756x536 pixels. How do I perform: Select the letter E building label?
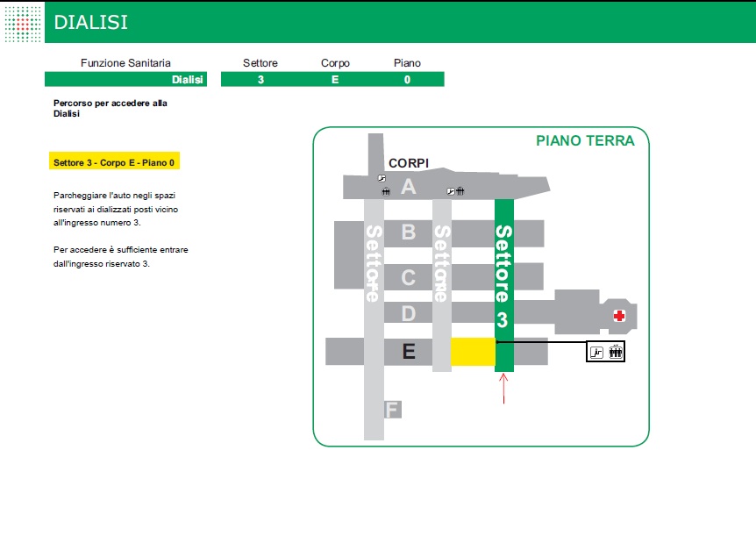click(408, 352)
